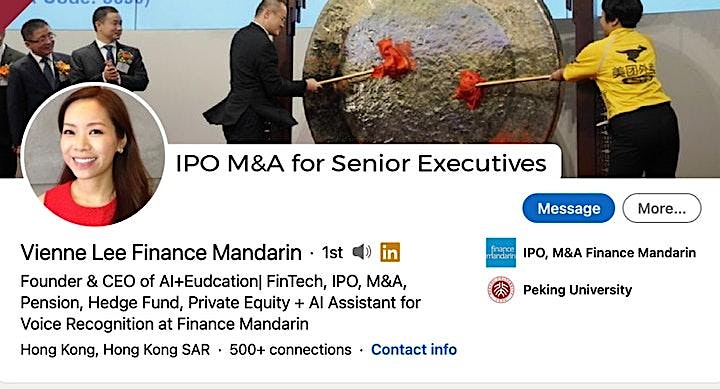This screenshot has width=720, height=389.
Task: Click the 1st degree connection indicator
Action: pos(332,252)
